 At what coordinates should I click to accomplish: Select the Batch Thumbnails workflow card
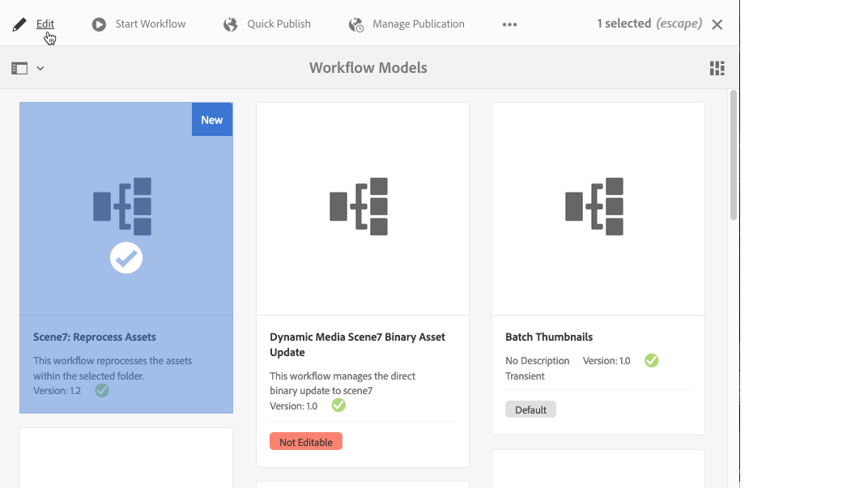tap(598, 208)
